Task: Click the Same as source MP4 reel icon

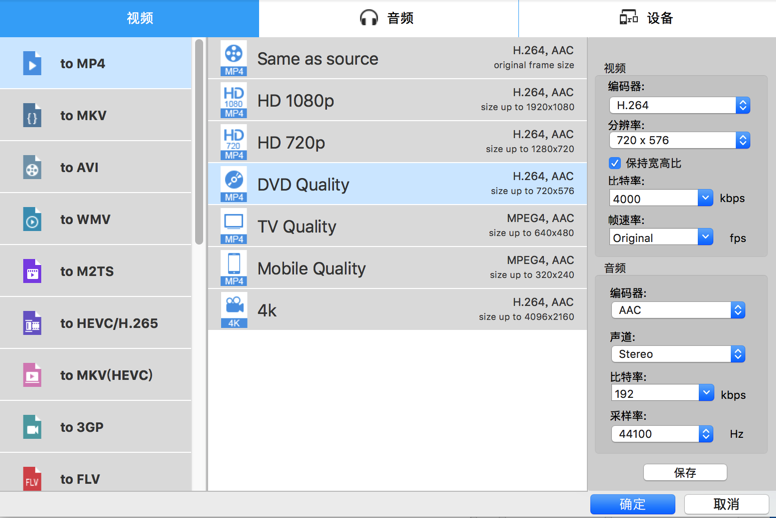Action: (x=234, y=59)
